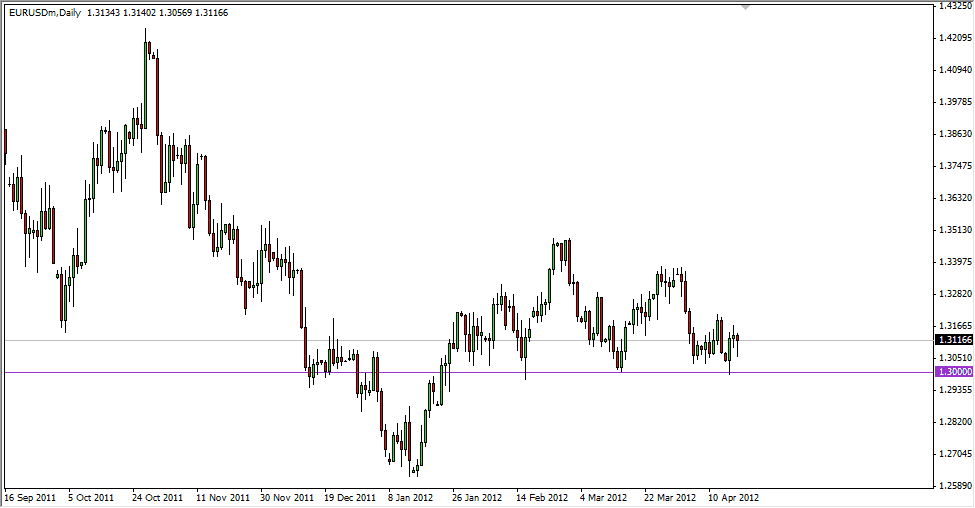Click the 16 Sep 2011 date label
Viewport: 975px width, 508px height.
(31, 497)
